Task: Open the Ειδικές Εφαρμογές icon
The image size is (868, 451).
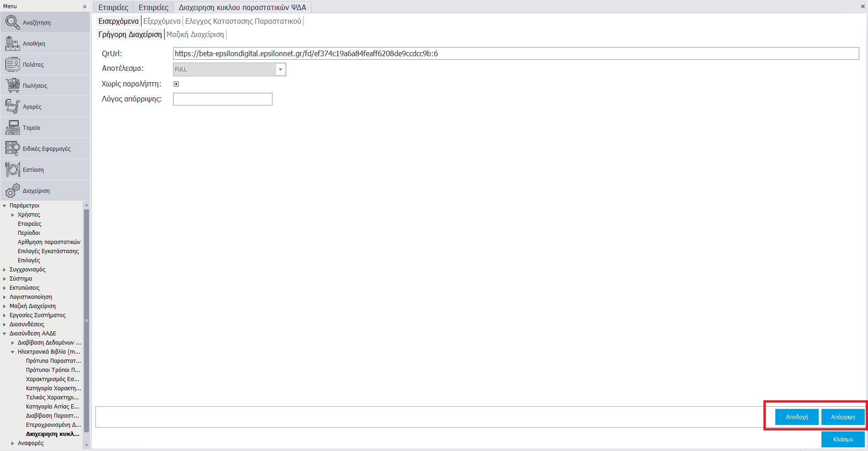Action: coord(12,149)
